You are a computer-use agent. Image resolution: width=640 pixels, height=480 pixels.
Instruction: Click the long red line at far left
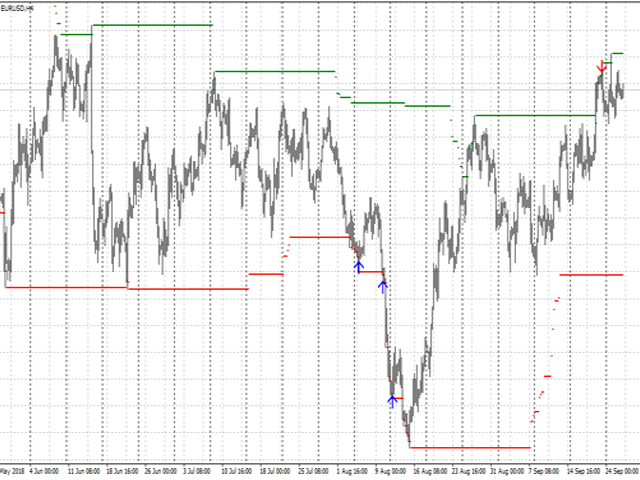pyautogui.click(x=66, y=287)
